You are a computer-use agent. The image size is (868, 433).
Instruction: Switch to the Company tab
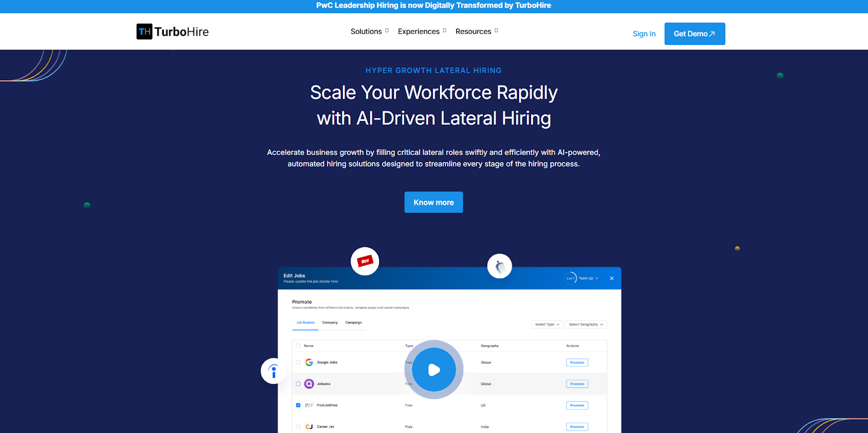(x=330, y=322)
